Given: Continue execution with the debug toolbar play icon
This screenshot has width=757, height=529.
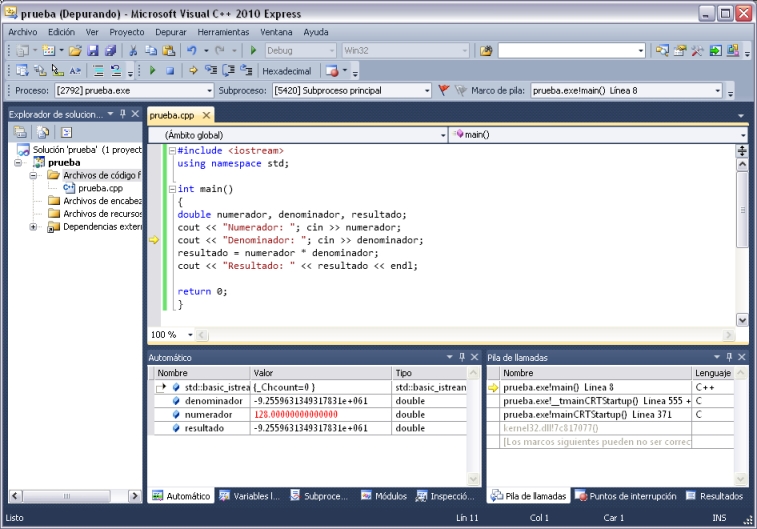Looking at the screenshot, I should click(153, 71).
